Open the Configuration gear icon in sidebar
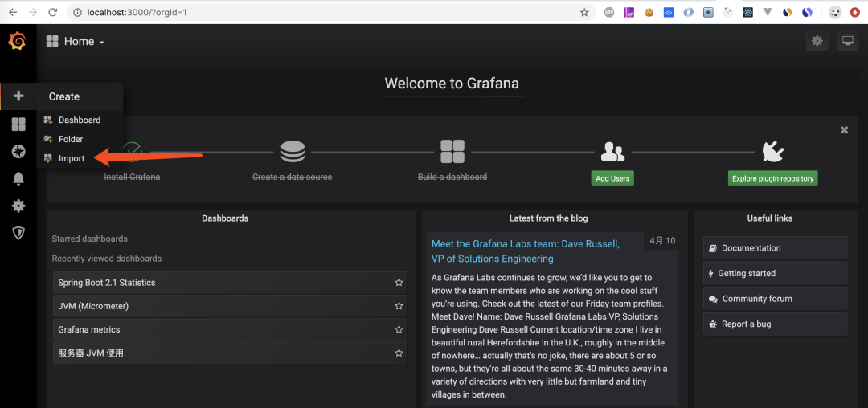This screenshot has height=408, width=868. pos(18,206)
